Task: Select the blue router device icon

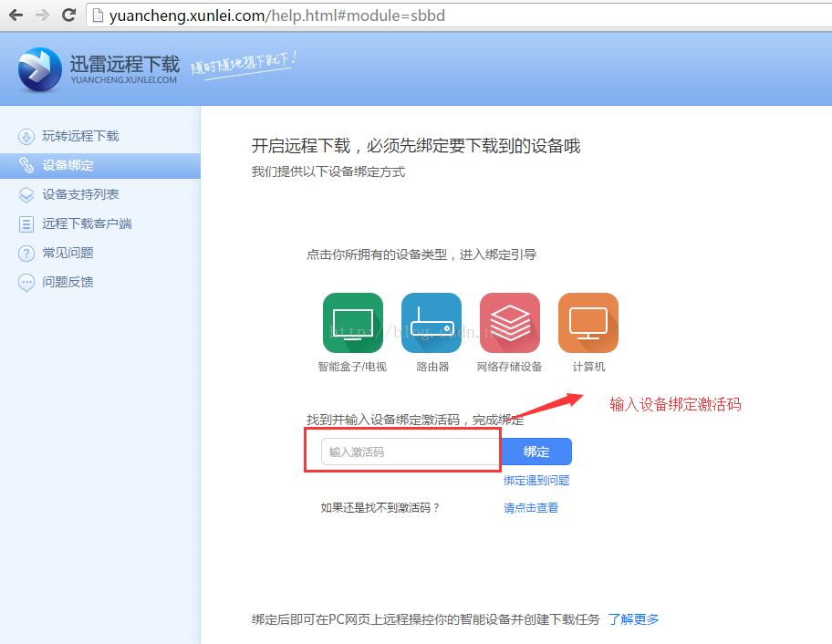Action: click(x=432, y=323)
